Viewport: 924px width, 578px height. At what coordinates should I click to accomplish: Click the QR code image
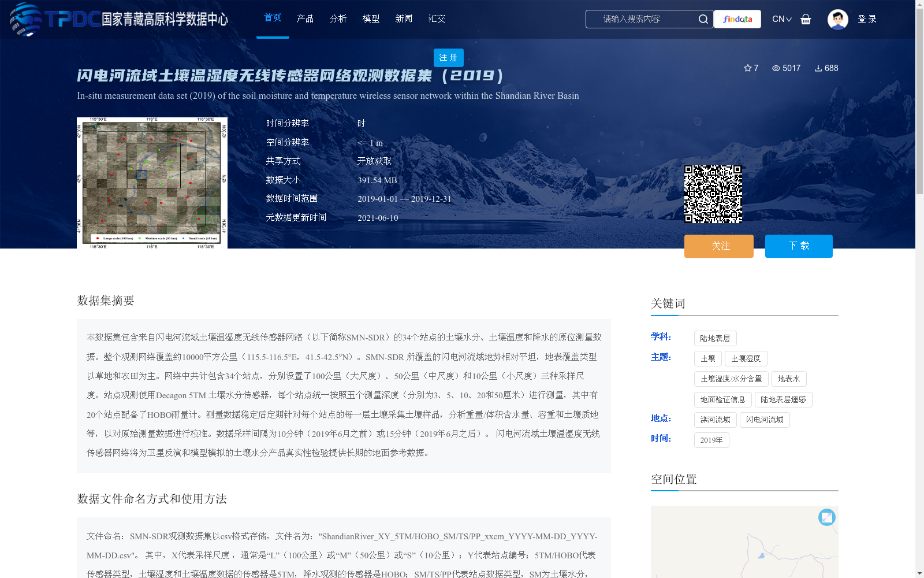[713, 194]
